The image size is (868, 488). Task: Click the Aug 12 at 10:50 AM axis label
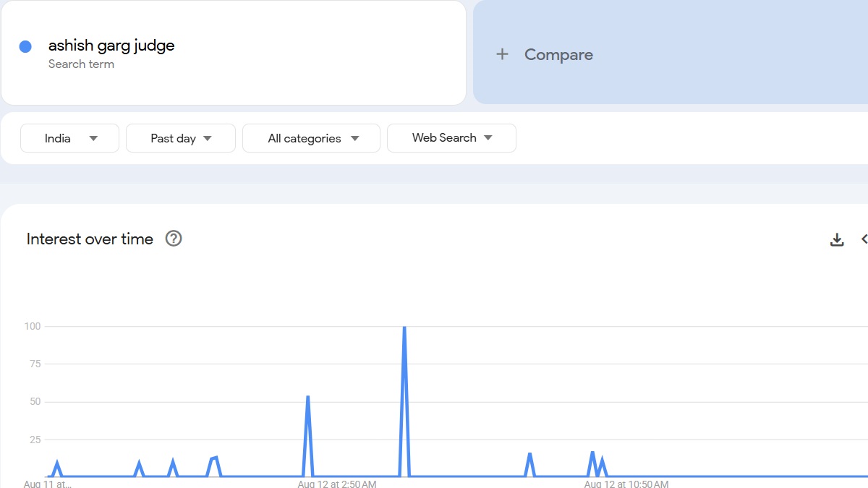pyautogui.click(x=626, y=484)
